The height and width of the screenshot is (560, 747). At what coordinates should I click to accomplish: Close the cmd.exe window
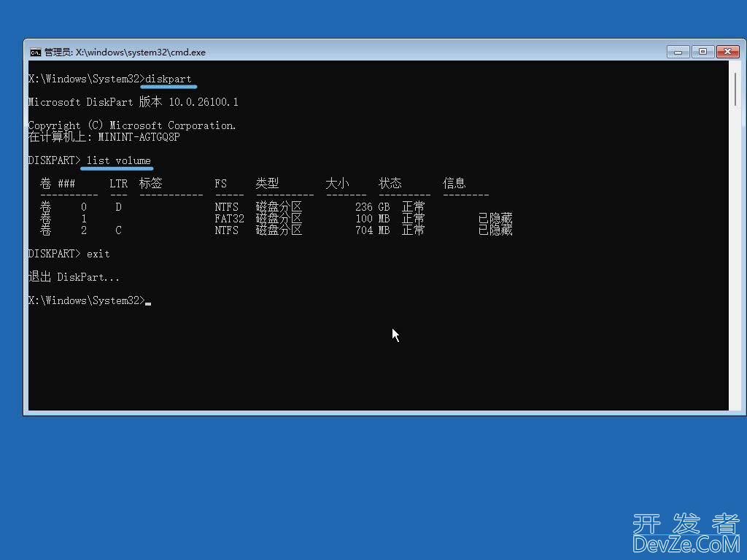click(x=727, y=52)
